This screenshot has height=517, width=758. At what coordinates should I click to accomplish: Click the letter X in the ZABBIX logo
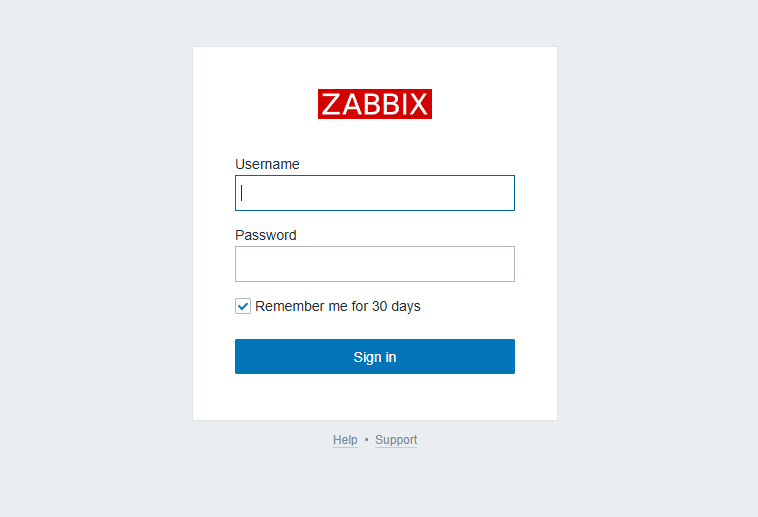click(418, 104)
